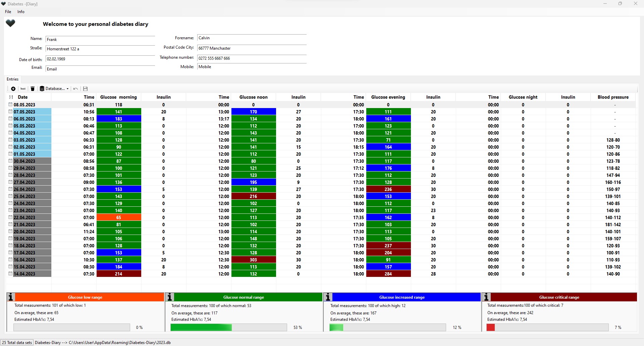Select the red 237 glucose evening cell
This screenshot has height=346, width=644.
coord(388,246)
